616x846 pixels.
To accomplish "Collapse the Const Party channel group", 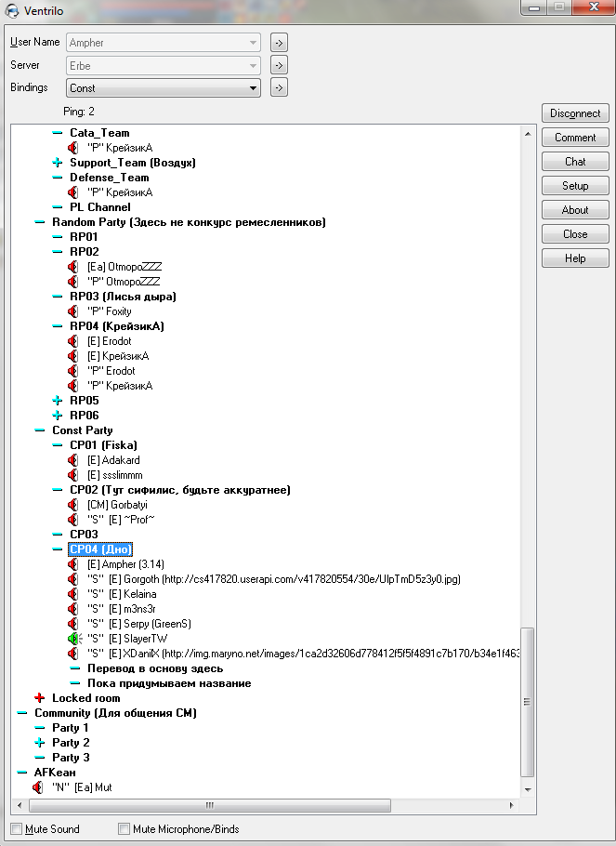I will click(x=39, y=430).
